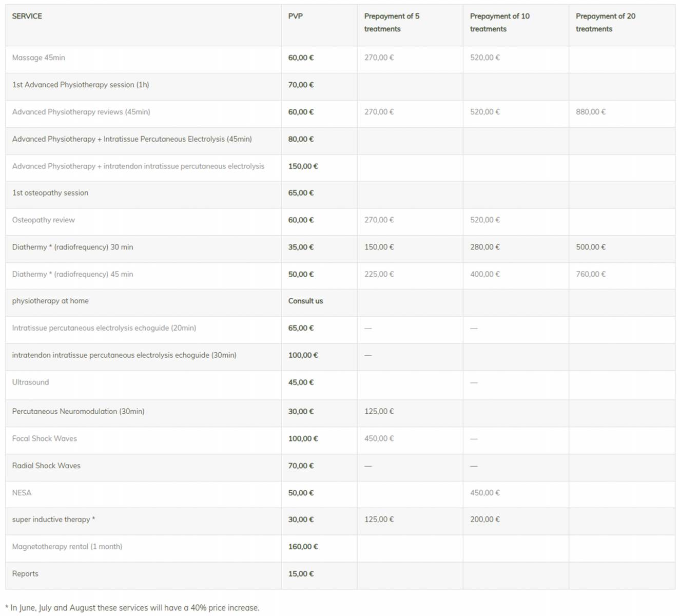Click the 125,00 € Percutaneous Neuromodulation price
Viewport: 680px width, 616px height.
(x=379, y=411)
